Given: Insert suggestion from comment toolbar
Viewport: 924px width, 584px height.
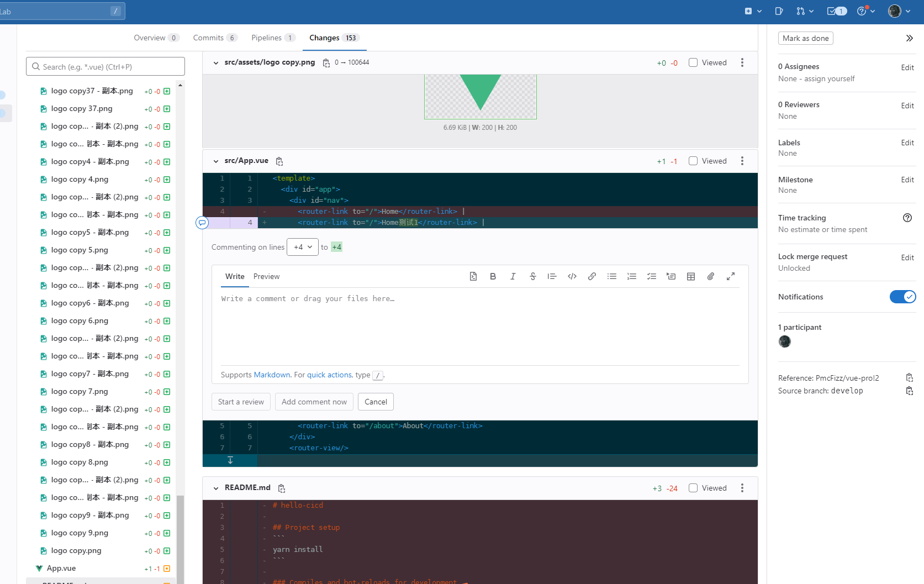Looking at the screenshot, I should pos(473,276).
